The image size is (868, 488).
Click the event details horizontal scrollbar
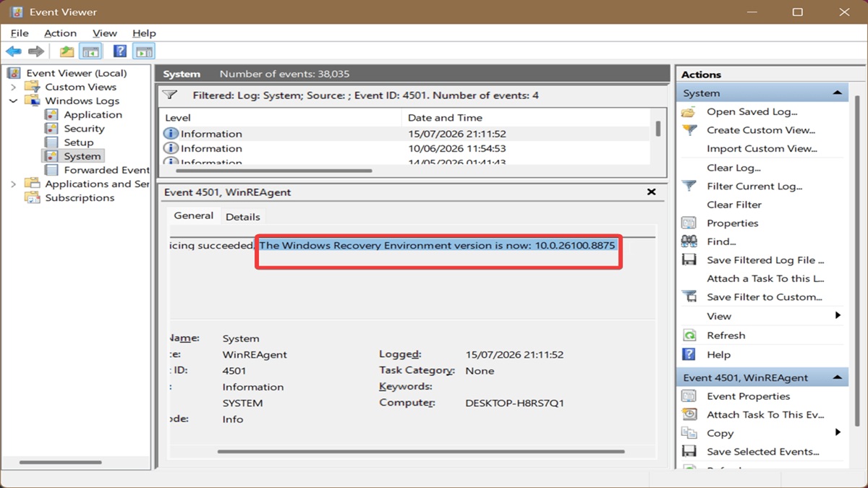420,452
